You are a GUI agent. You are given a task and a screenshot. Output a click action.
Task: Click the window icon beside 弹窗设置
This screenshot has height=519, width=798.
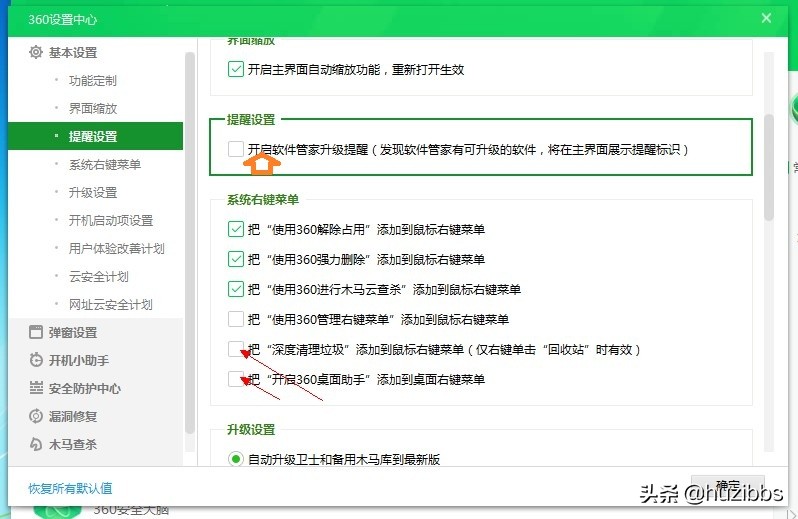36,332
